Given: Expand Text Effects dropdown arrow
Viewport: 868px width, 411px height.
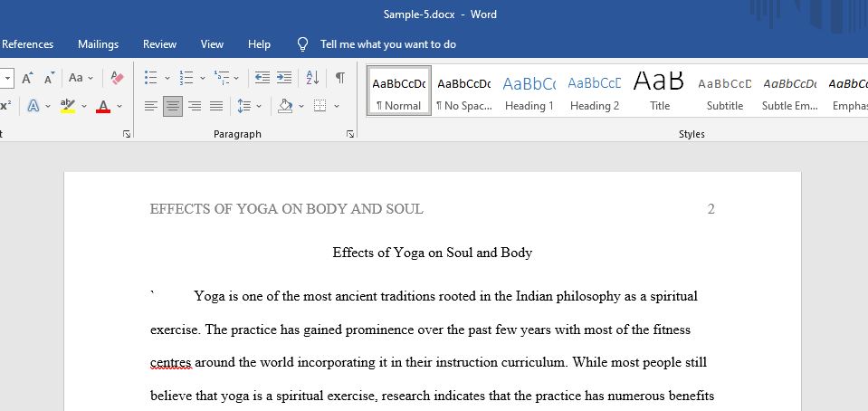Looking at the screenshot, I should (x=48, y=106).
